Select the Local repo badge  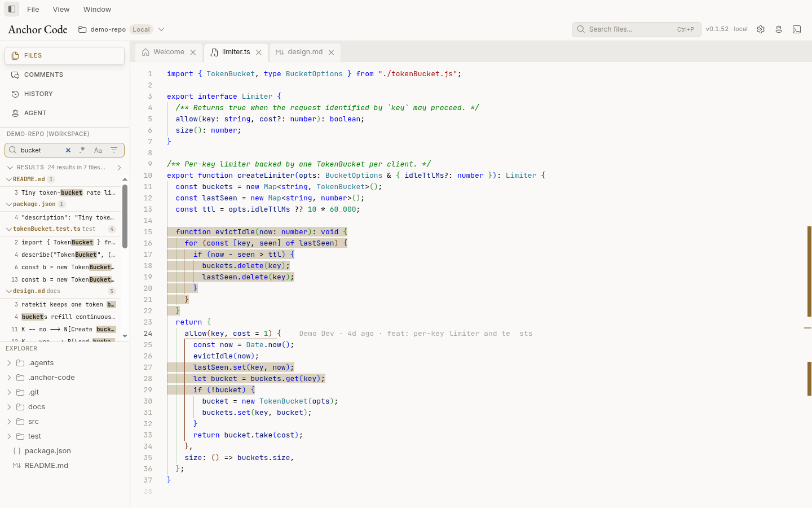[x=141, y=29]
